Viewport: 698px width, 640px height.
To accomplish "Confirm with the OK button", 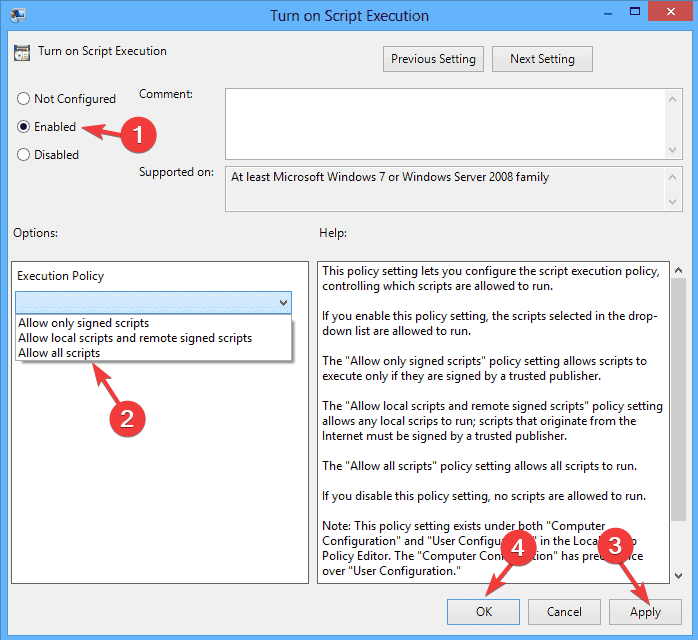I will point(483,612).
